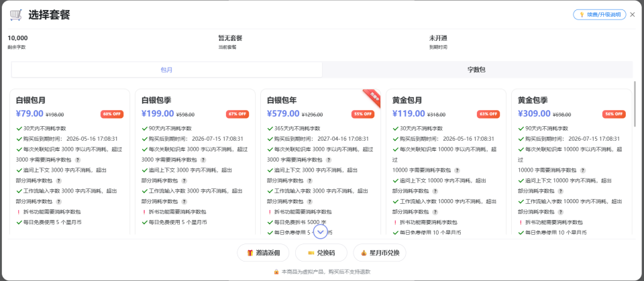Click the 10,000 remaining word count

pos(17,38)
